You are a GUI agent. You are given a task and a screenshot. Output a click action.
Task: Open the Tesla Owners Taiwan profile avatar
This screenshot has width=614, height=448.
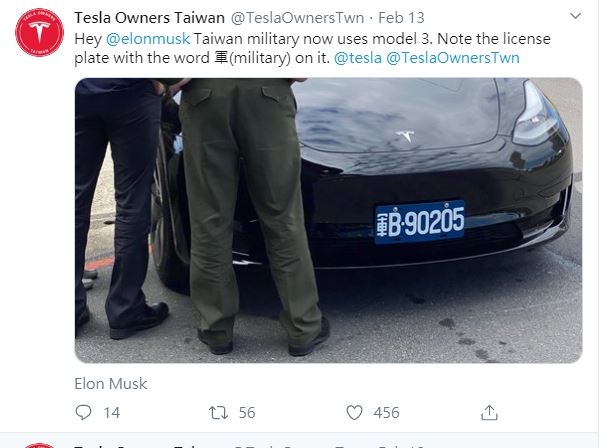39,33
